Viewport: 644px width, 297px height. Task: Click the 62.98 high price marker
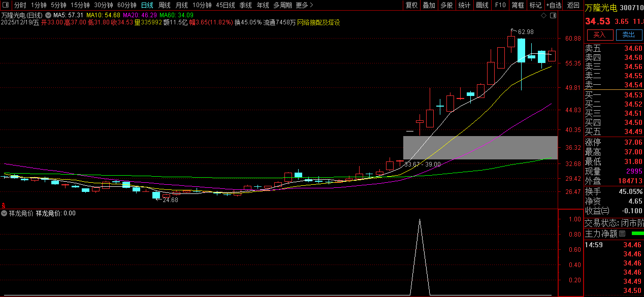(526, 31)
